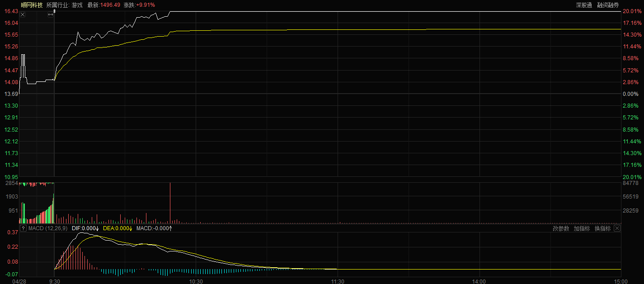Click the 融资融券 tag

[x=608, y=5]
